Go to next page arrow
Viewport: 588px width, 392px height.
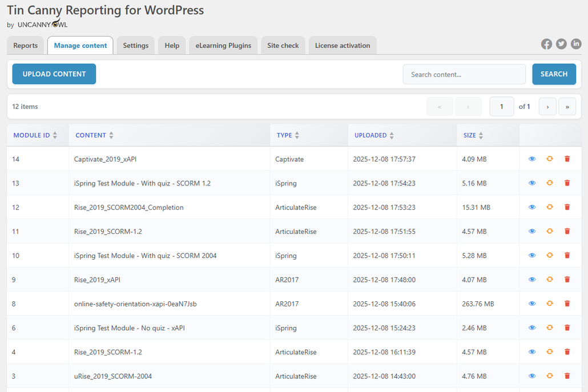(x=547, y=107)
